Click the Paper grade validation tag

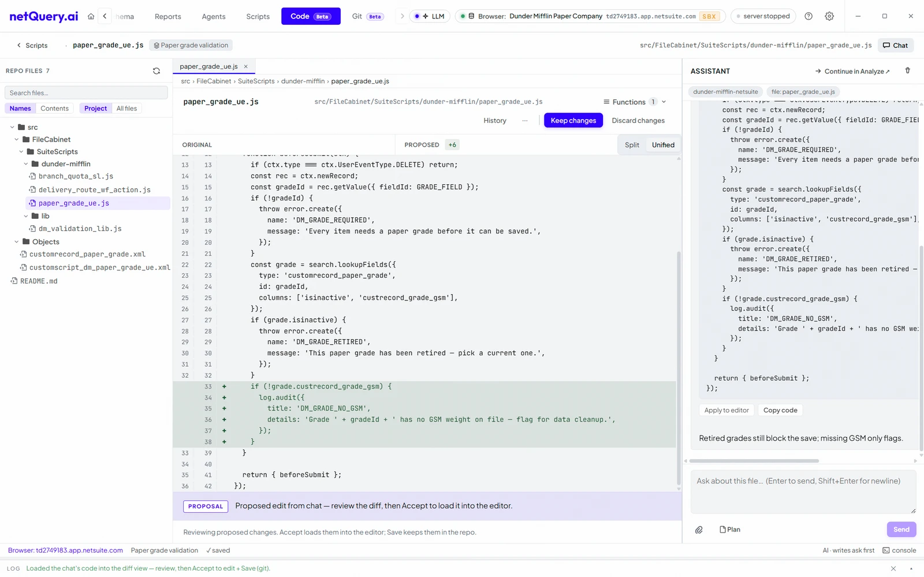click(191, 45)
